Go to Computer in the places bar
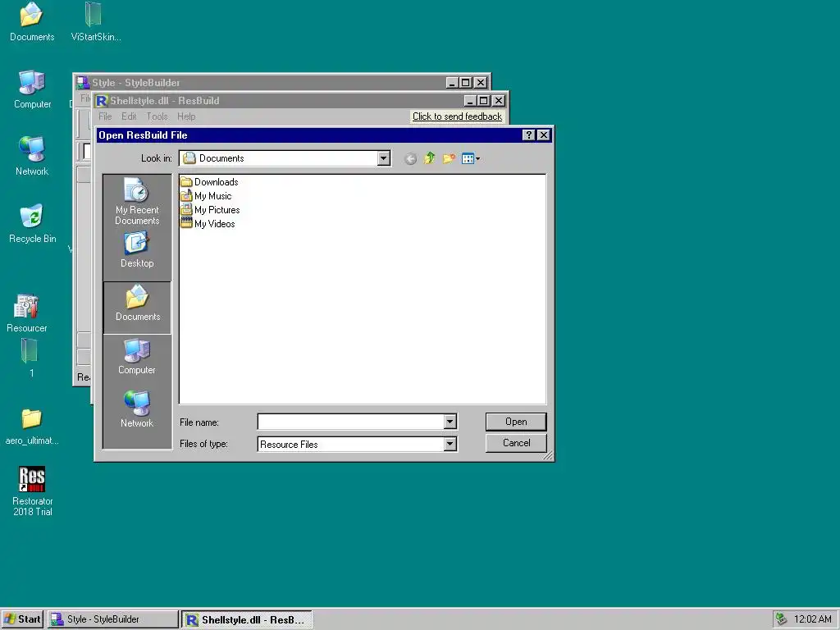The image size is (840, 630). pos(137,357)
